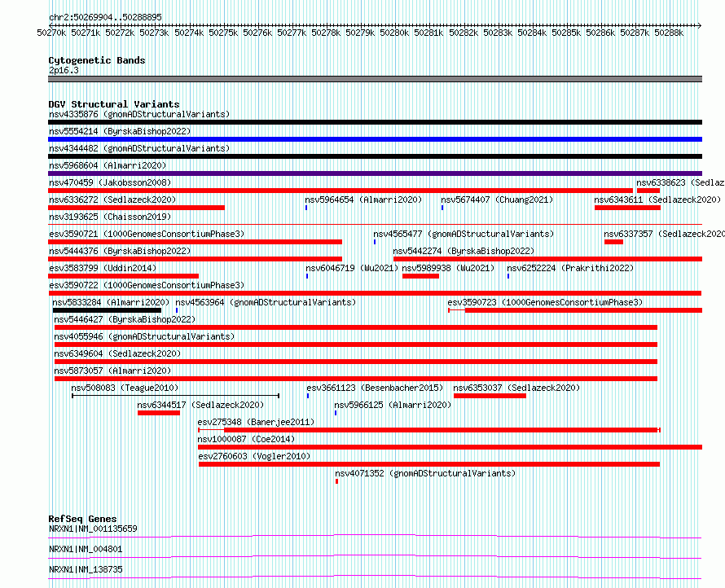Image resolution: width=725 pixels, height=588 pixels.
Task: Click the 2p16.3 cytogenetic band label
Action: (64, 70)
